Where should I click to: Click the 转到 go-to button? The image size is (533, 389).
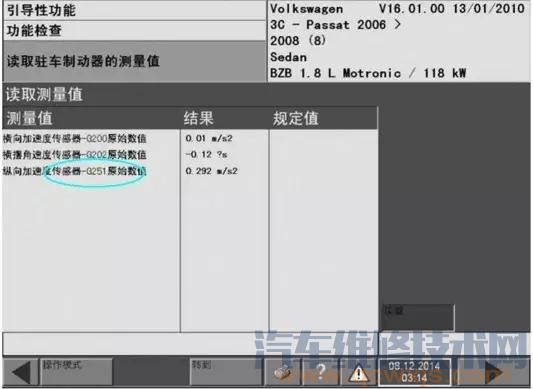[226, 372]
